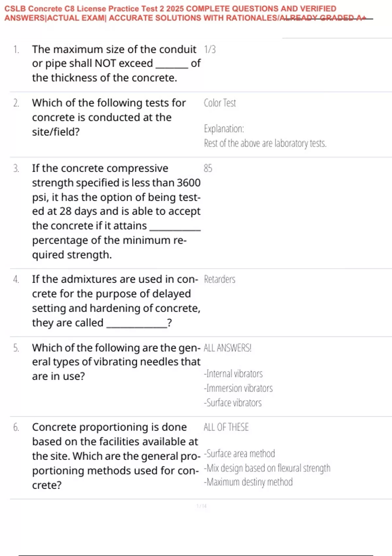Image resolution: width=392 pixels, height=556 pixels.
Task: Click the "Explanation:" label
Action: 224,129
